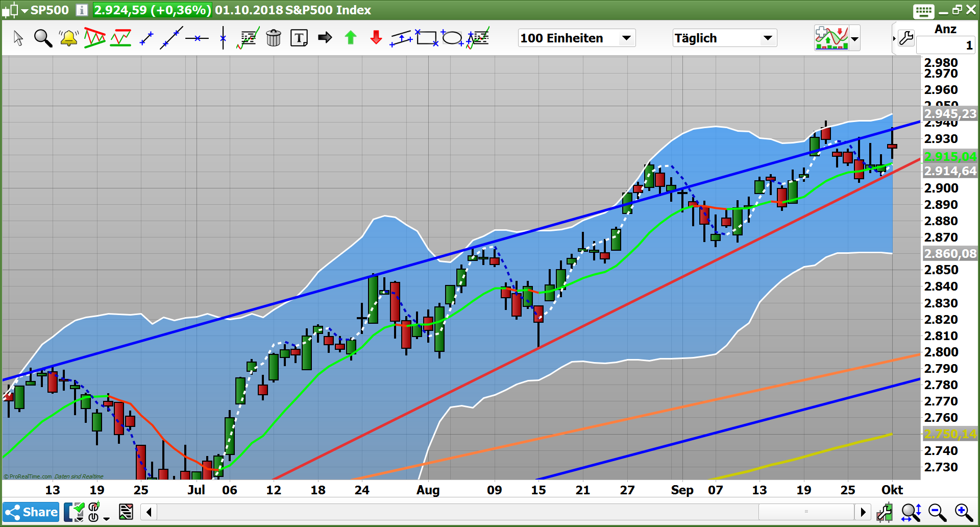Activate the magnifying glass zoom tool

pyautogui.click(x=43, y=38)
